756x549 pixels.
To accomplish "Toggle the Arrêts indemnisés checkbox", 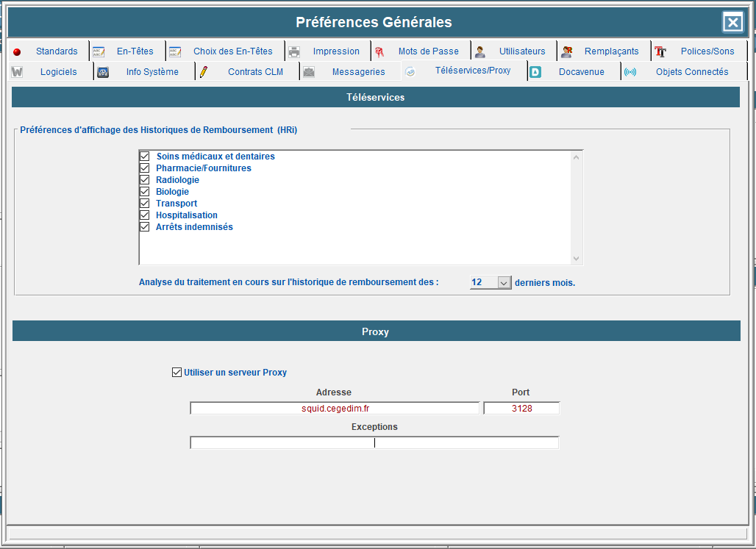I will pyautogui.click(x=145, y=227).
